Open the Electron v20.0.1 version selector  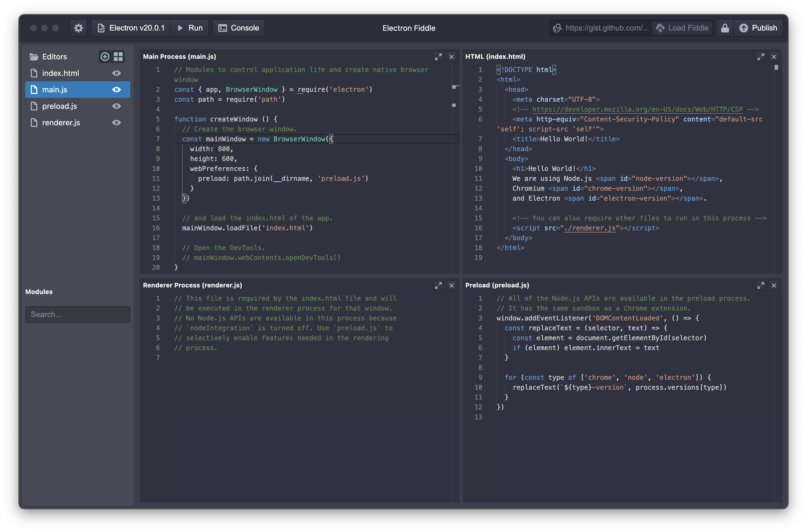click(x=131, y=28)
